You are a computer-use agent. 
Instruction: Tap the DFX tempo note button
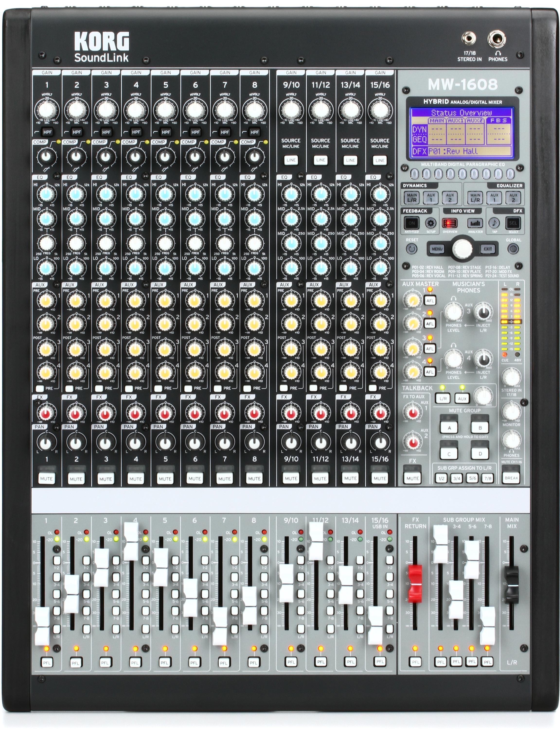coord(494,223)
